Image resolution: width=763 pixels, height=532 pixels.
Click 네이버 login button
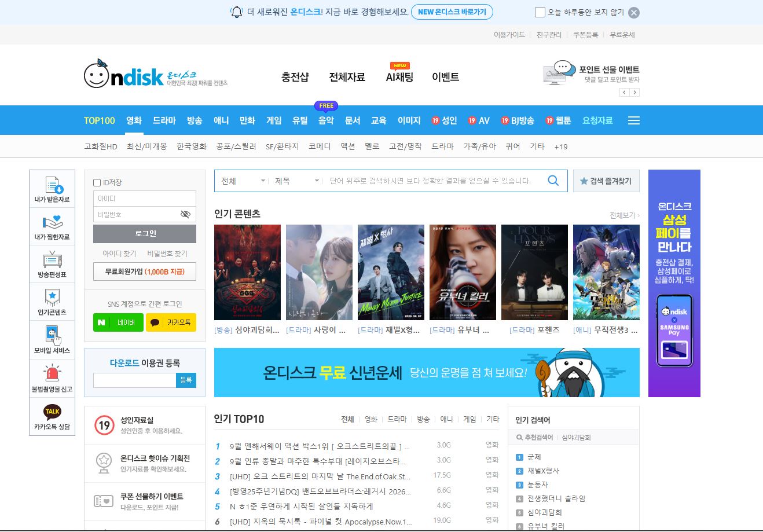pyautogui.click(x=119, y=322)
